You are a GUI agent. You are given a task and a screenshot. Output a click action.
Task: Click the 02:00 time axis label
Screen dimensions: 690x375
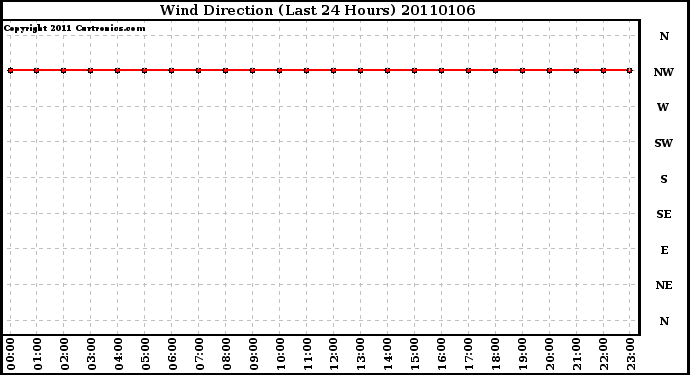(65, 354)
